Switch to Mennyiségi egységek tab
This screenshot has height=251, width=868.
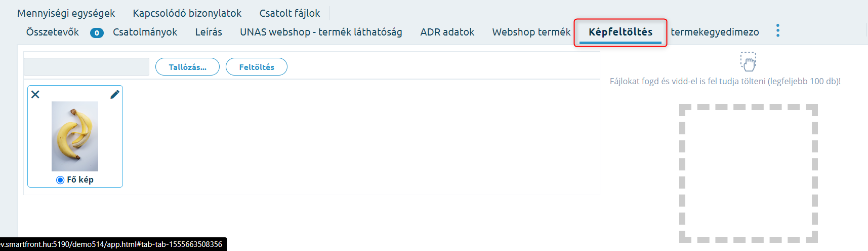click(x=66, y=13)
